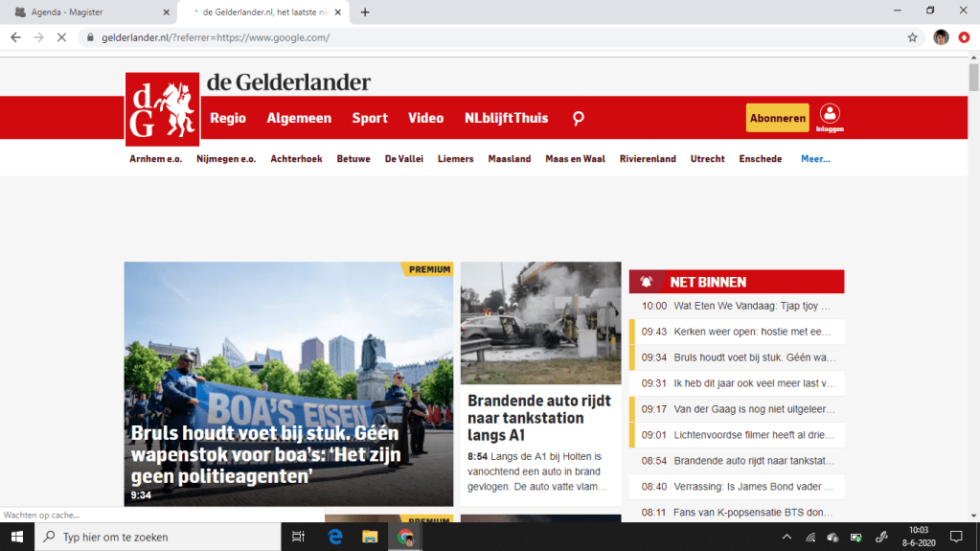Click the burning car article thumbnail
This screenshot has width=980, height=551.
pyautogui.click(x=540, y=323)
